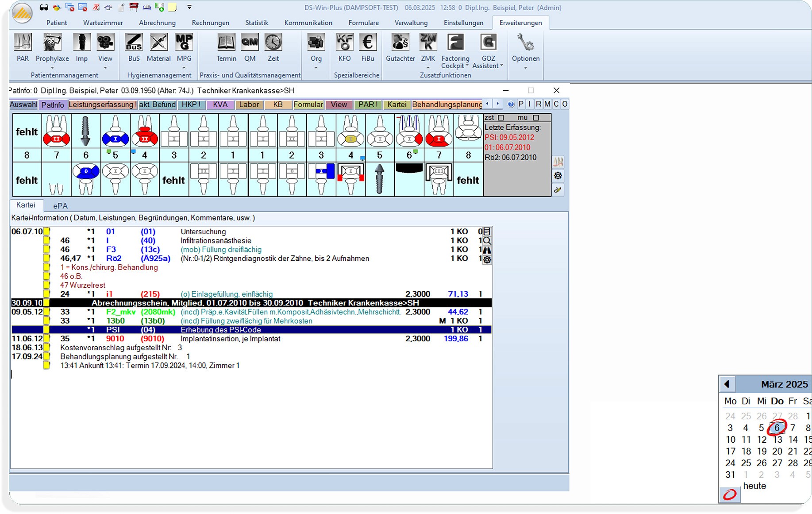This screenshot has height=514, width=812.
Task: Expand the GOZ Assistent dropdown arrow
Action: pyautogui.click(x=501, y=66)
